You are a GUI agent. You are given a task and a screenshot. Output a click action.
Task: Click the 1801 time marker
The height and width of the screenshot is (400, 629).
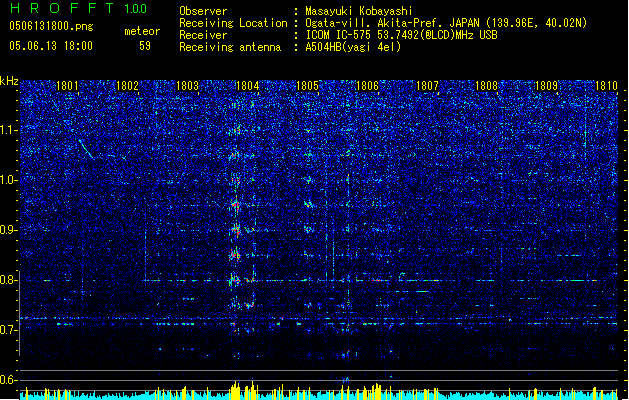pos(67,86)
